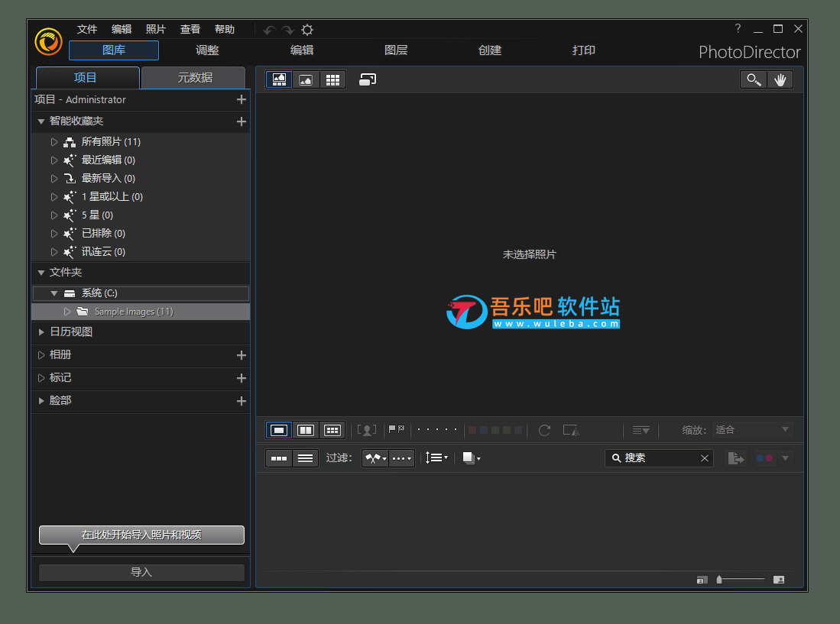The width and height of the screenshot is (840, 624).
Task: Expand 相册 section
Action: click(41, 355)
